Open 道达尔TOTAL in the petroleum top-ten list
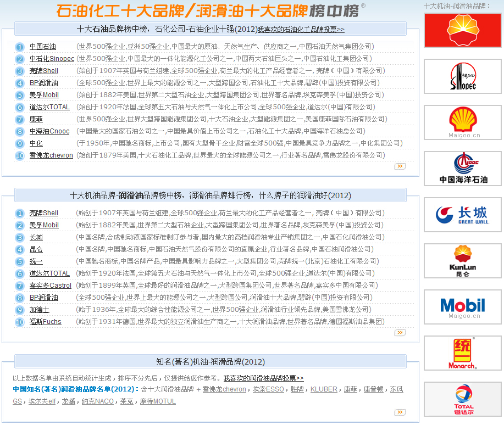This screenshot has width=504, height=425. pos(49,107)
